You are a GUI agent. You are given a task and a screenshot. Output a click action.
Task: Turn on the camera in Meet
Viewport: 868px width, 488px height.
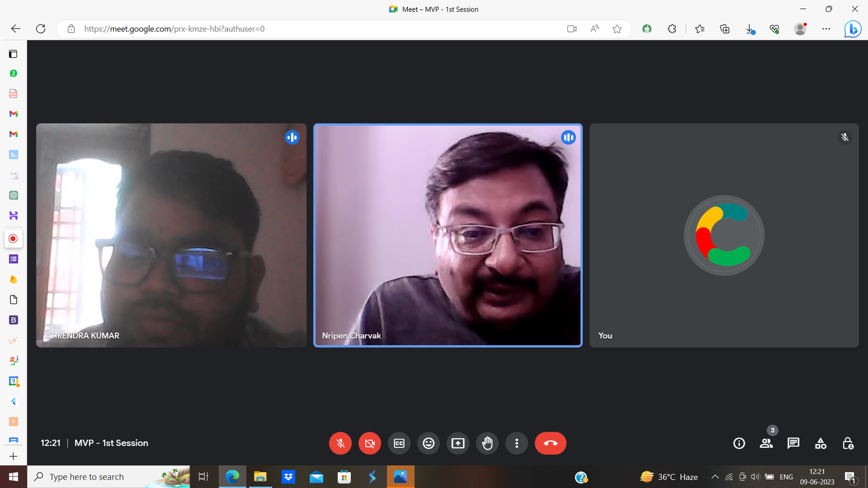(369, 443)
